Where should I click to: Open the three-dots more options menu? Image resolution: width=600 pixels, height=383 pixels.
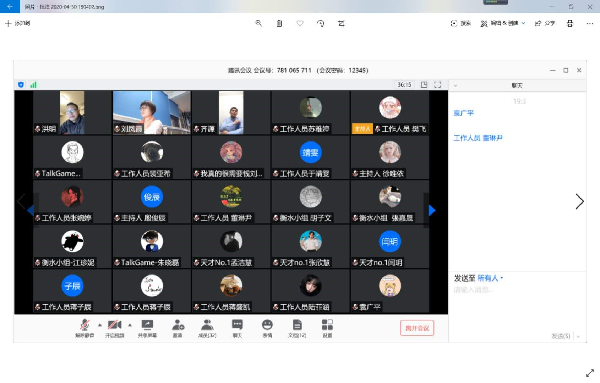[590, 23]
